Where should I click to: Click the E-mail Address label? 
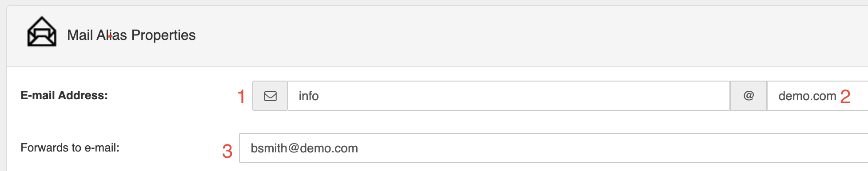click(x=64, y=95)
